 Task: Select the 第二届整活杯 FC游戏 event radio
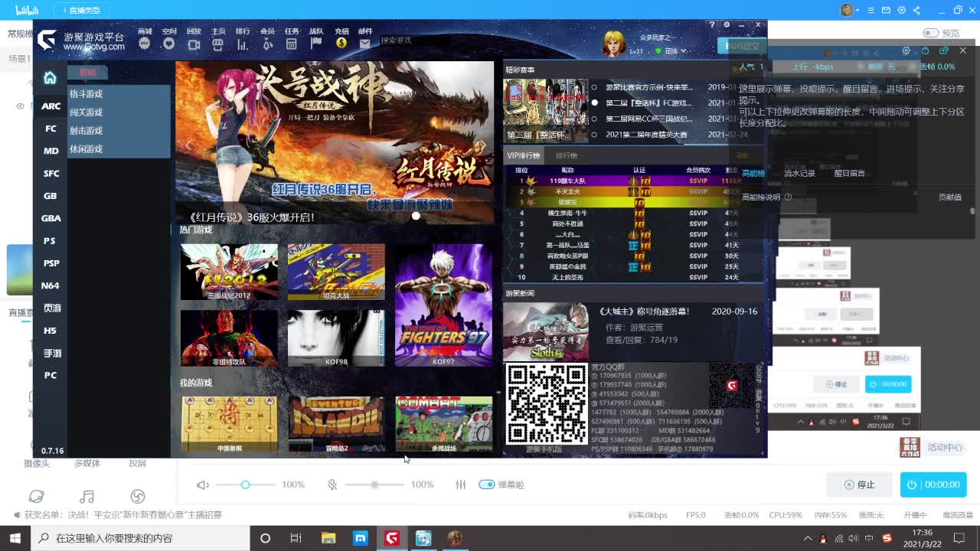(594, 103)
